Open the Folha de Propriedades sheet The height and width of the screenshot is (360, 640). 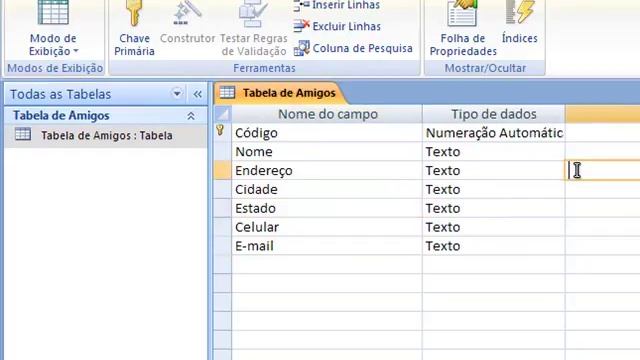tap(463, 29)
